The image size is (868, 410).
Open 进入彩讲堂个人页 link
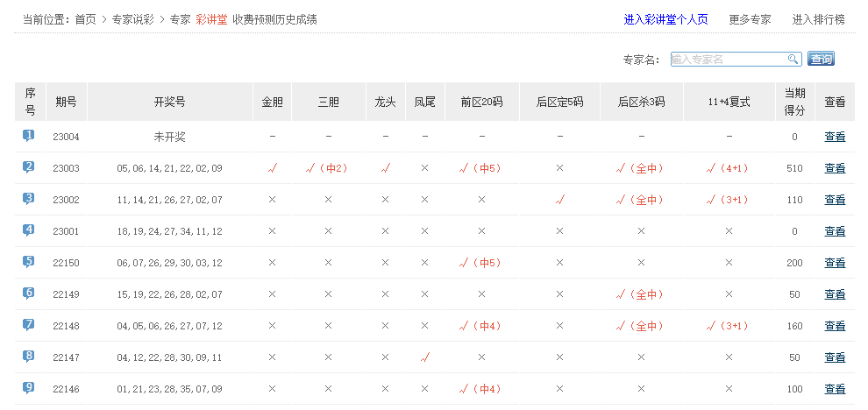point(665,19)
